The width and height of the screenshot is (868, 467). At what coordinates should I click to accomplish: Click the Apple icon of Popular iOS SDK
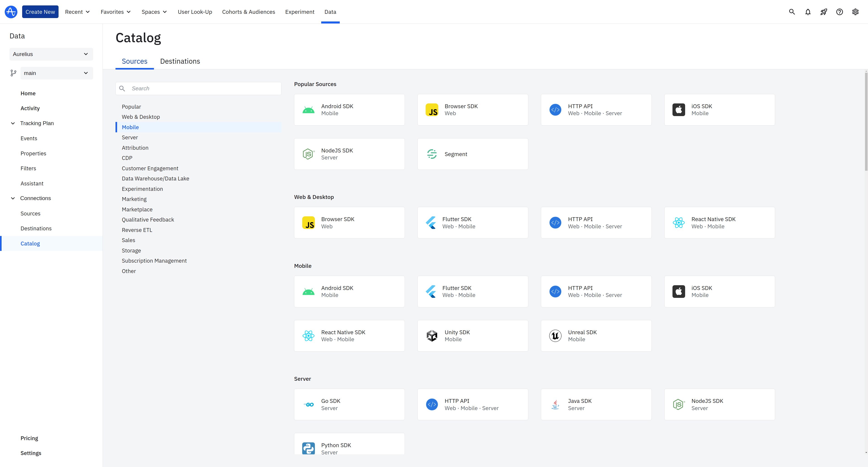click(x=679, y=110)
